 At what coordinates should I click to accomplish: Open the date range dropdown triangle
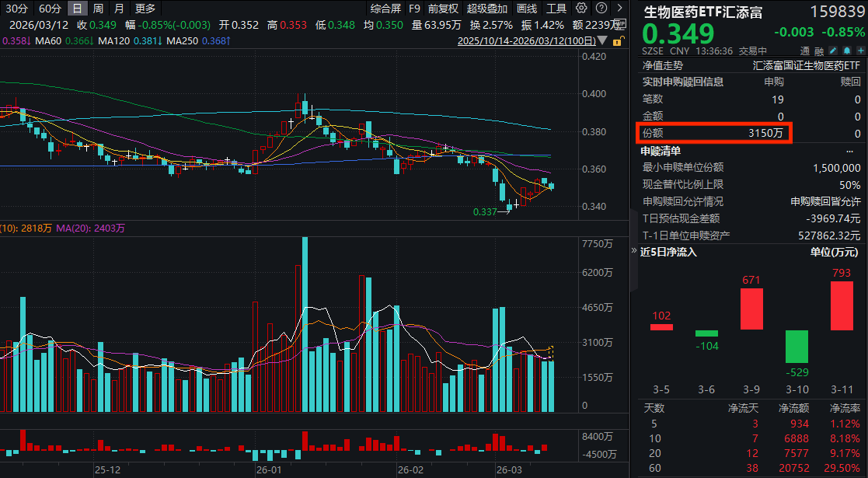603,40
